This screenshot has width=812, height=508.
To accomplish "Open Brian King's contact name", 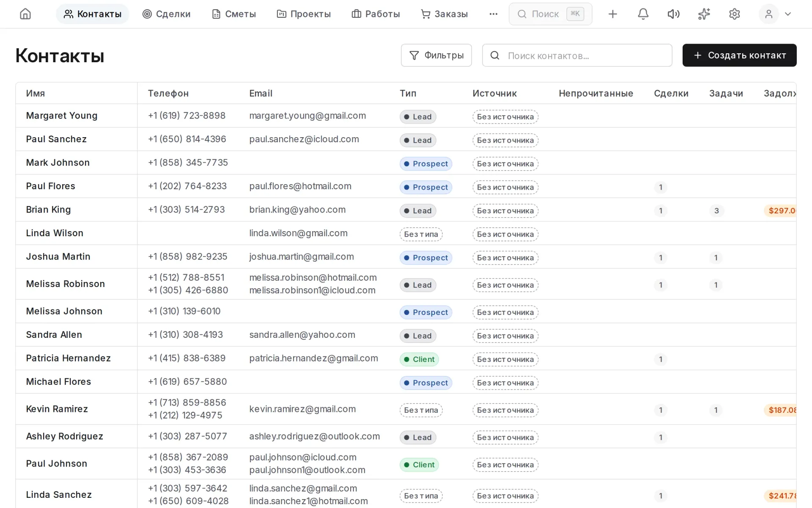I will click(x=48, y=210).
